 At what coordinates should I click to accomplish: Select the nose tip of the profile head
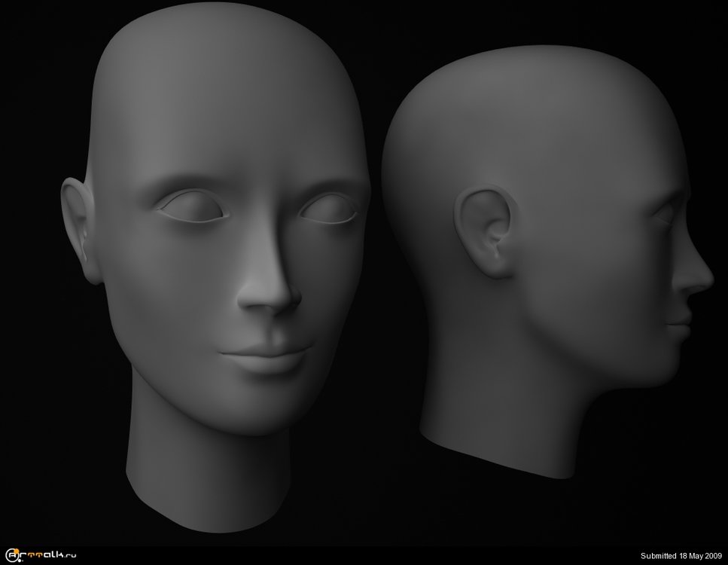(708, 279)
